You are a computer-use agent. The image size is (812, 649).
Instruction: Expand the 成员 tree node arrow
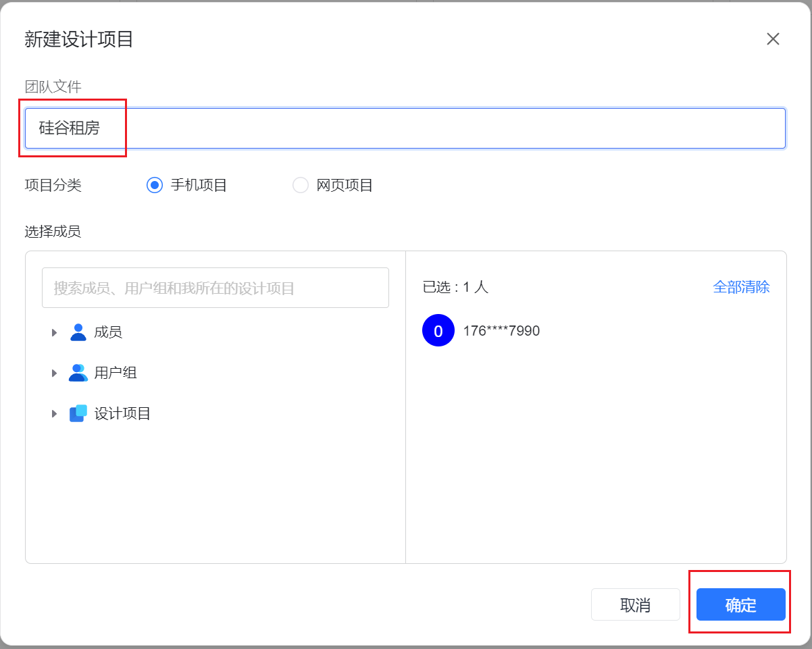[55, 332]
